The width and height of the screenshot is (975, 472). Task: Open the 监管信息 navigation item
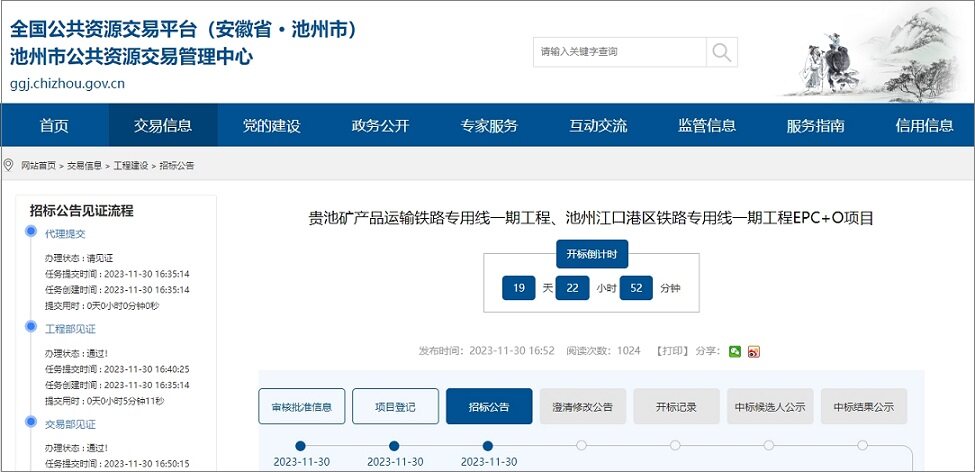pyautogui.click(x=707, y=125)
